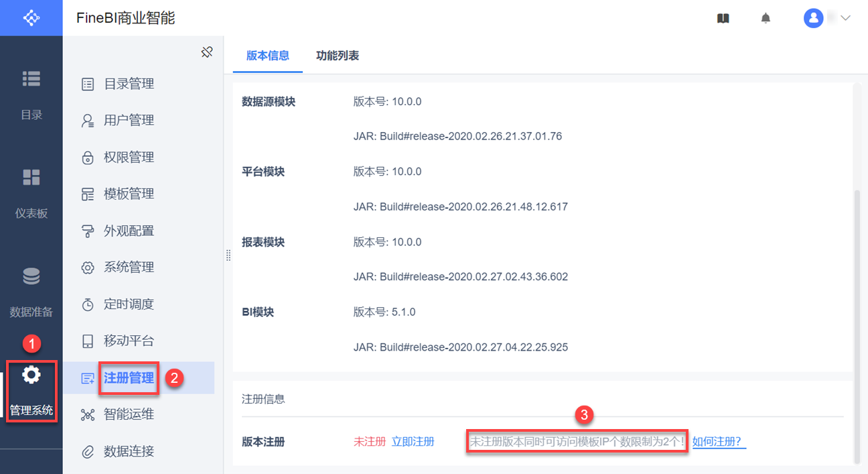Viewport: 868px width, 474px height.
Task: Click the user avatar icon
Action: point(813,18)
